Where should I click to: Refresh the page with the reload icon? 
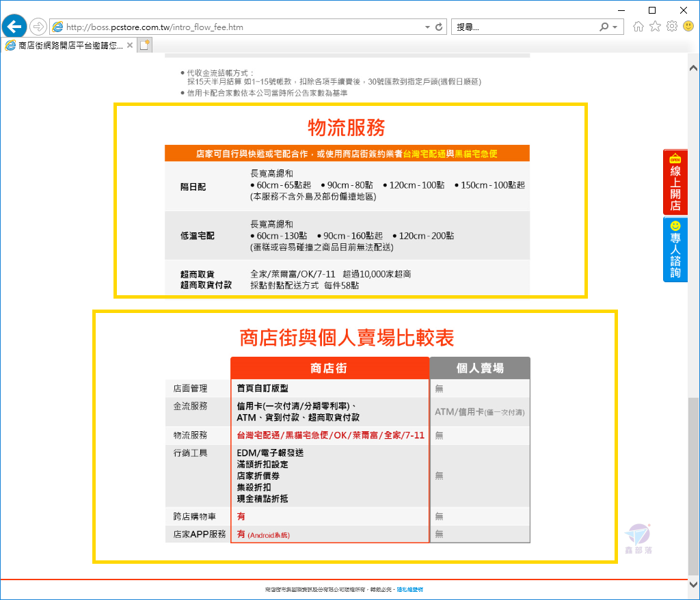click(x=439, y=27)
